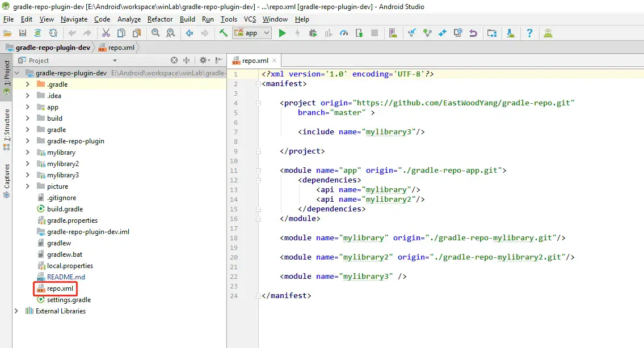Screen dimensions: 644x348
Task: Click the Synchronize refresh icon
Action: (x=53, y=33)
